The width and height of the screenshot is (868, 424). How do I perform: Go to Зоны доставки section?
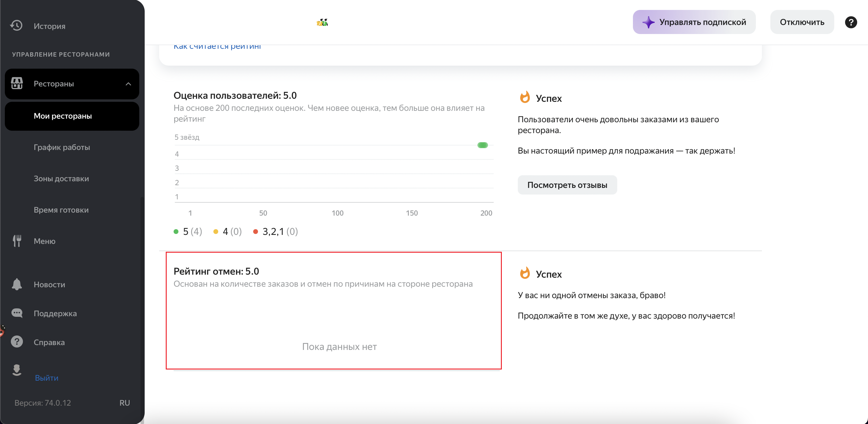click(61, 179)
